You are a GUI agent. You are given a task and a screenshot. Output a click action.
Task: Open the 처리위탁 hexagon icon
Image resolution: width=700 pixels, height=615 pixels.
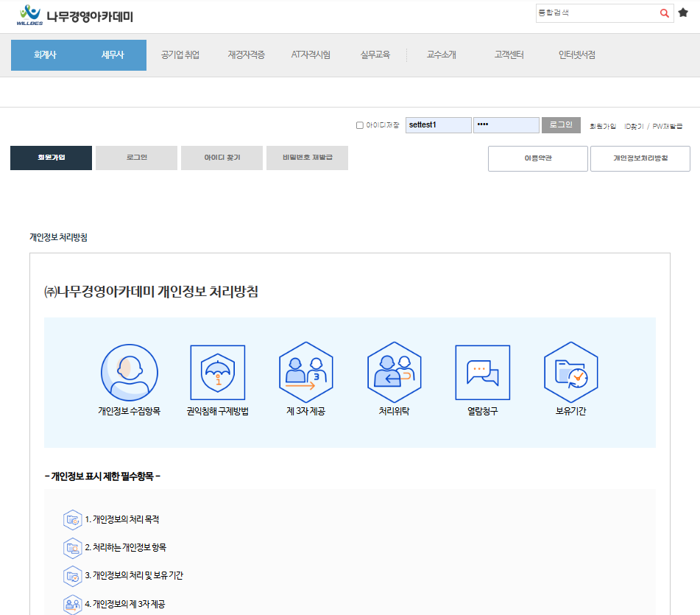point(394,373)
